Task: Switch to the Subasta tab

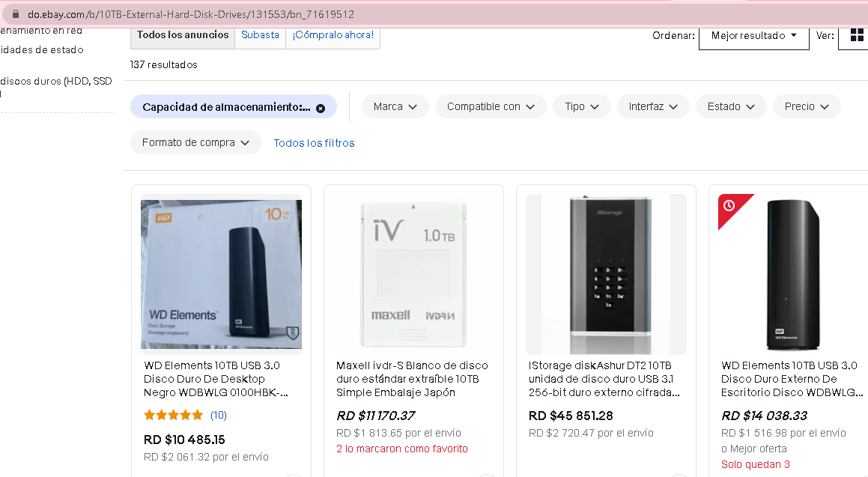Action: (x=260, y=35)
